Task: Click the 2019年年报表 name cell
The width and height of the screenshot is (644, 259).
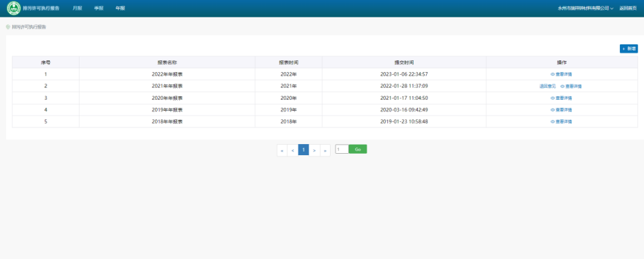Action: click(x=167, y=110)
